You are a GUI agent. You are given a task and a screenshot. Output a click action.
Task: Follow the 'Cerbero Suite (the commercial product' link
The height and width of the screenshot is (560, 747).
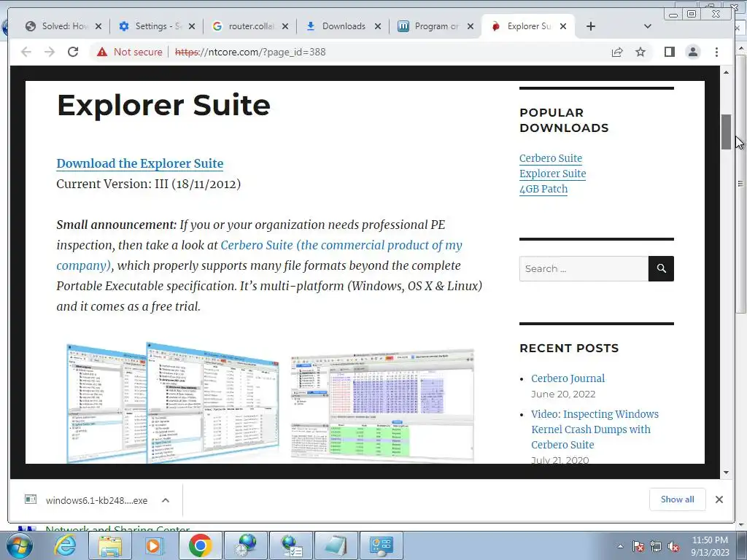pos(341,245)
